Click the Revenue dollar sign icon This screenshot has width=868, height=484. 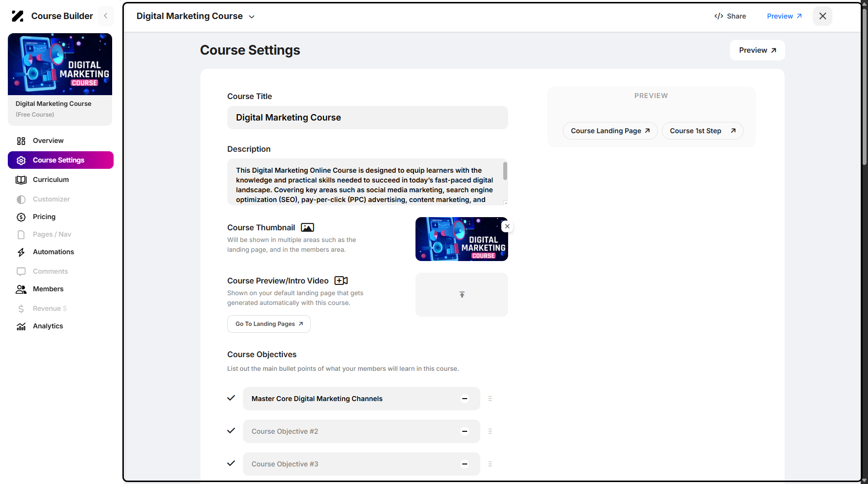pyautogui.click(x=21, y=309)
